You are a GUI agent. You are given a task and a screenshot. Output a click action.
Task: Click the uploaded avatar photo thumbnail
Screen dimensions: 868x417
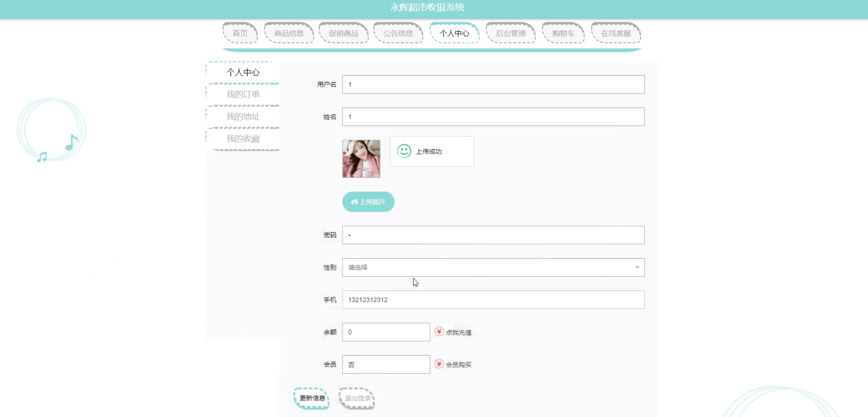click(x=361, y=159)
